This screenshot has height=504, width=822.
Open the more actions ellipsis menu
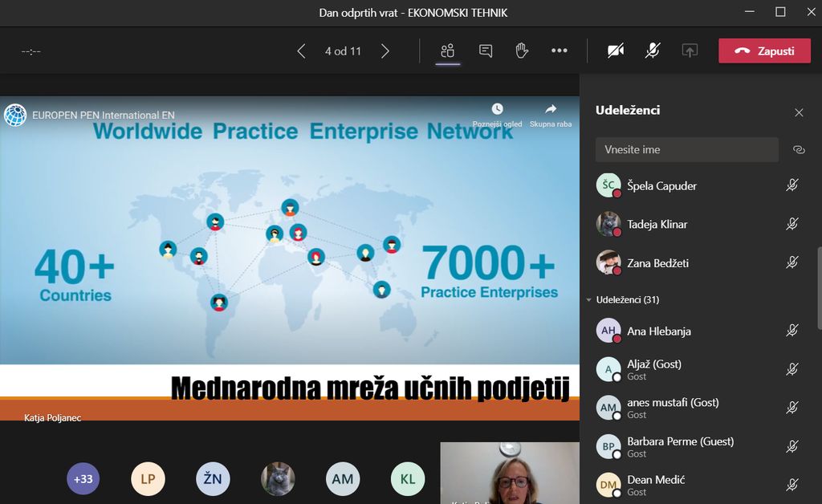pos(560,51)
